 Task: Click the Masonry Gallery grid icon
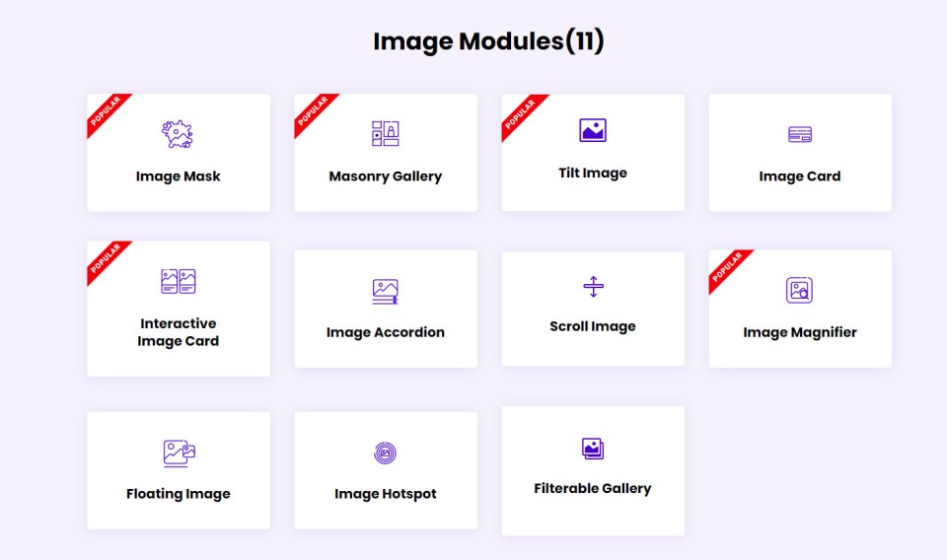click(x=385, y=134)
